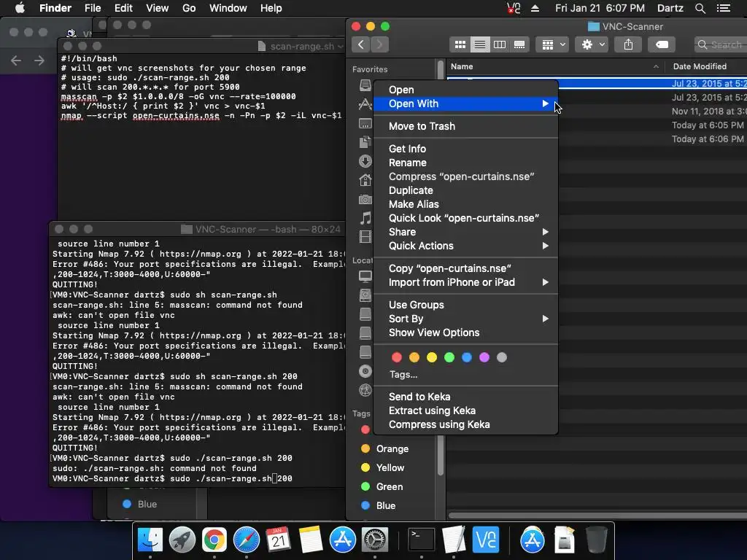Expand Import from iPhone or iPad submenu
747x560 pixels.
[465, 282]
